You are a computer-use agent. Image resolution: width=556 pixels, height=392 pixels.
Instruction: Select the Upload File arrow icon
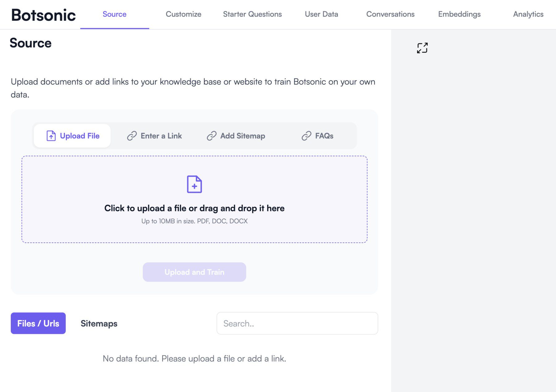coord(51,136)
